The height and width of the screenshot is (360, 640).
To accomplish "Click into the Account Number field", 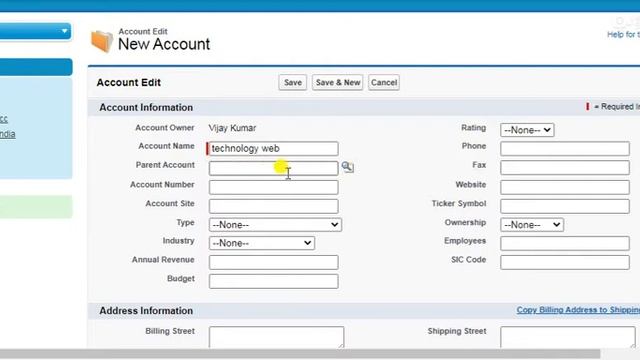I will [x=273, y=187].
